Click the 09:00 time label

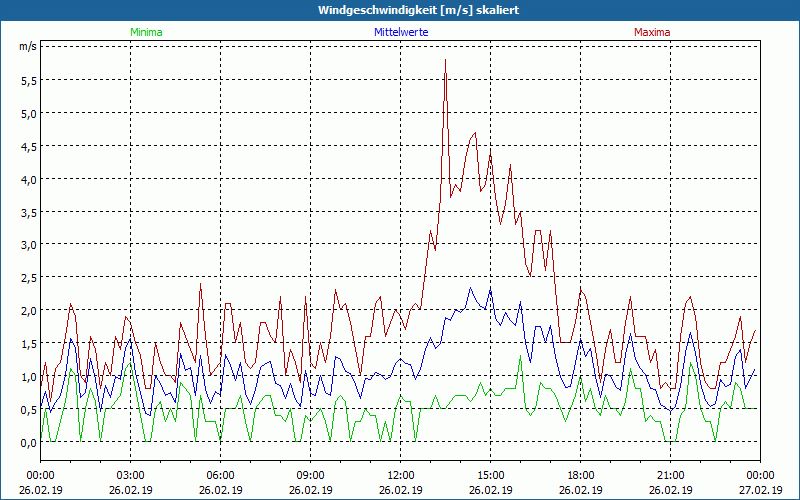coord(310,476)
